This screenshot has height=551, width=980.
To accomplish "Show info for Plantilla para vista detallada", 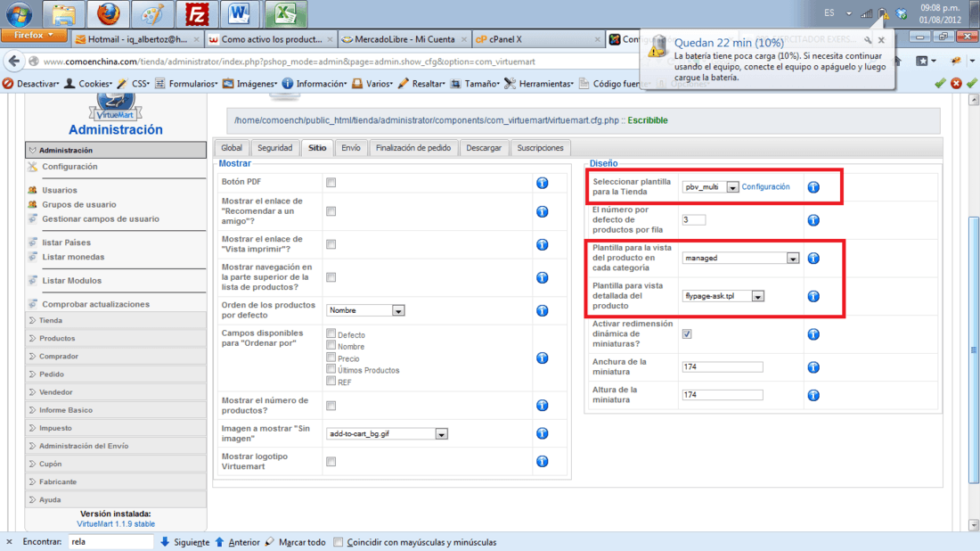I will [x=813, y=296].
